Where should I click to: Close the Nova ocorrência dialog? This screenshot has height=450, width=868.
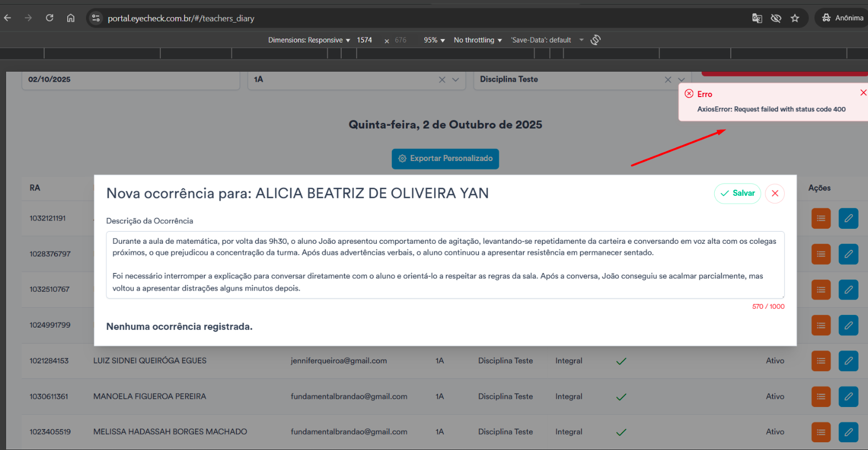pyautogui.click(x=774, y=194)
